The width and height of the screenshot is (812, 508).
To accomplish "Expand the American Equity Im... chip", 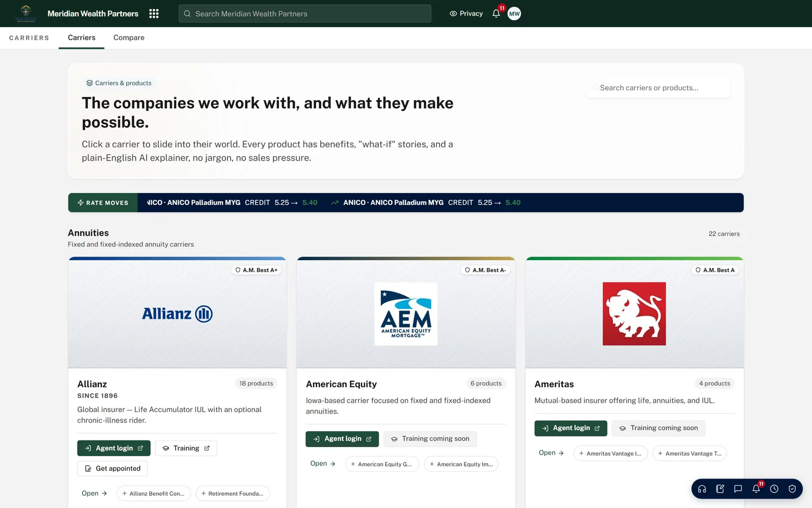I will point(461,464).
